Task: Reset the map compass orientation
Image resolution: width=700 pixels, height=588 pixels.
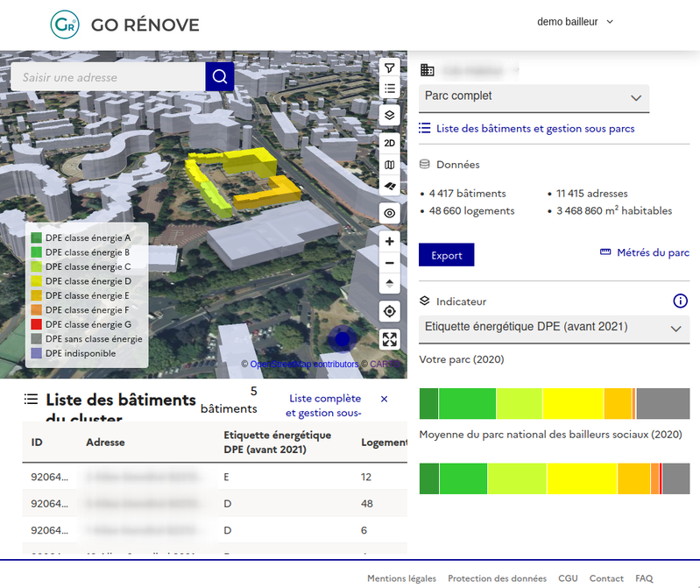Action: pyautogui.click(x=390, y=283)
